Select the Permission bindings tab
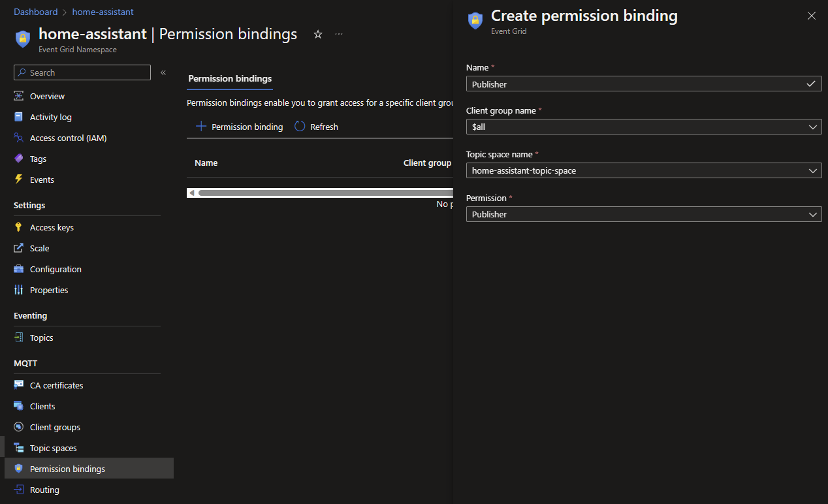This screenshot has width=828, height=504. point(230,78)
